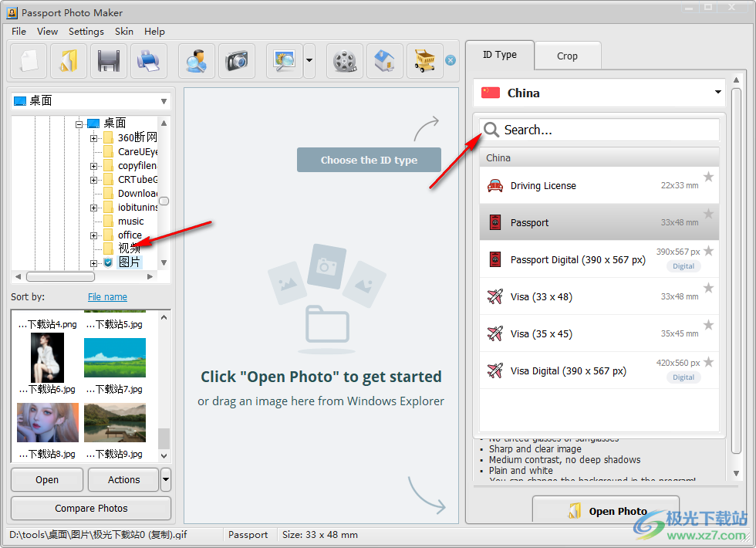Screen dimensions: 756x548
Task: Toggle the star on Visa (35 x 45)
Action: [708, 325]
